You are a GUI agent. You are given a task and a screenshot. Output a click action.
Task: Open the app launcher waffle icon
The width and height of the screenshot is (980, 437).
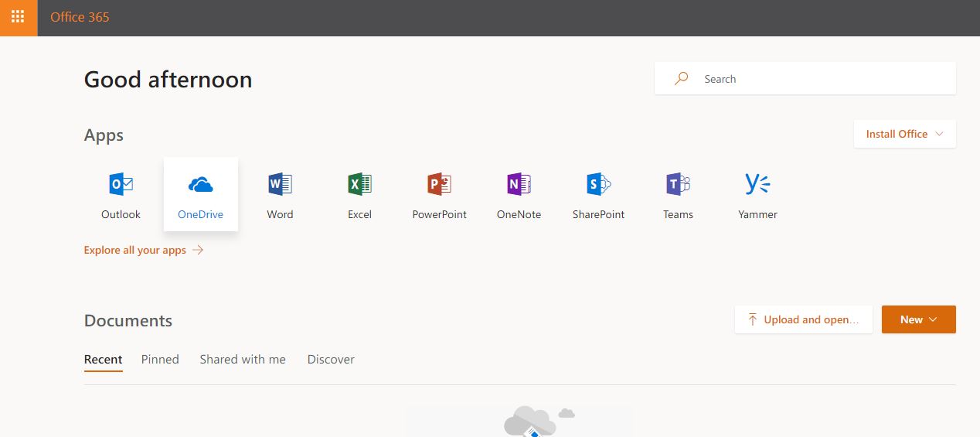point(18,17)
